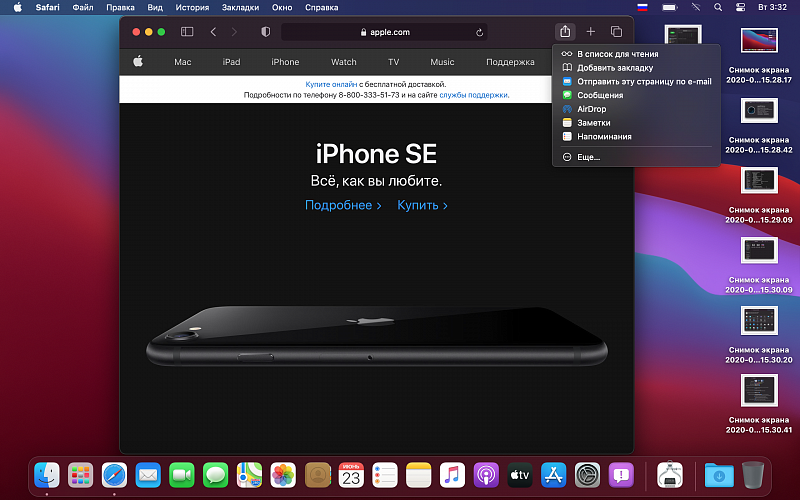Open Watch in the site navigation
Viewport: 800px width, 500px height.
point(343,62)
